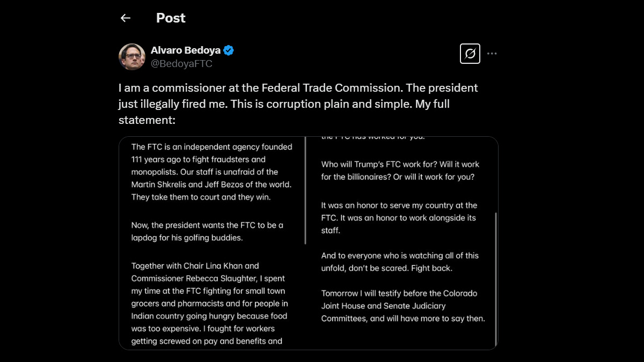Click the paragraph about lapdog for golfing buddies
This screenshot has width=644, height=362.
coord(207,231)
